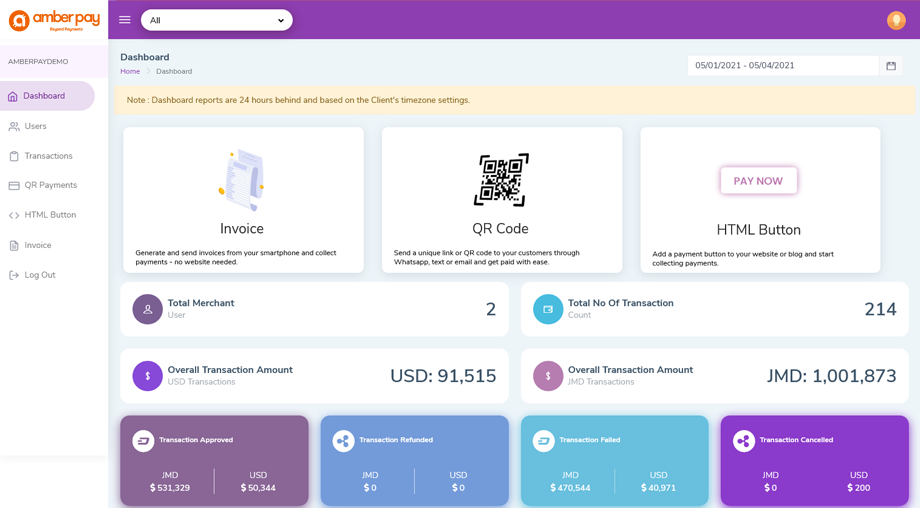Click the Invoice illustration icon
The height and width of the screenshot is (508, 920).
242,180
